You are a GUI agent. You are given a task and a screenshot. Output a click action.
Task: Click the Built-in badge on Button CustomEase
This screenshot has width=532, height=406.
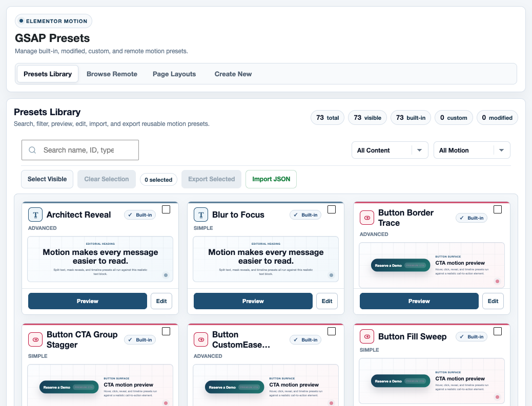coord(305,340)
